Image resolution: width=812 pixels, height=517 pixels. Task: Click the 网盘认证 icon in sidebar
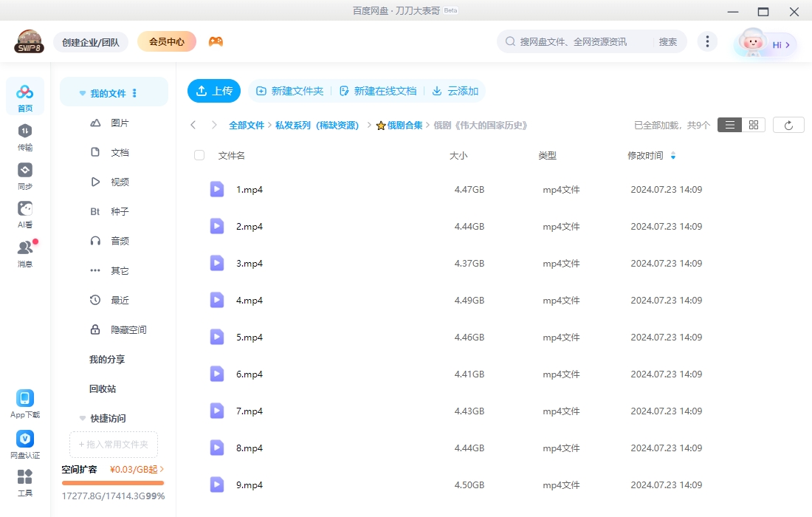(x=25, y=439)
